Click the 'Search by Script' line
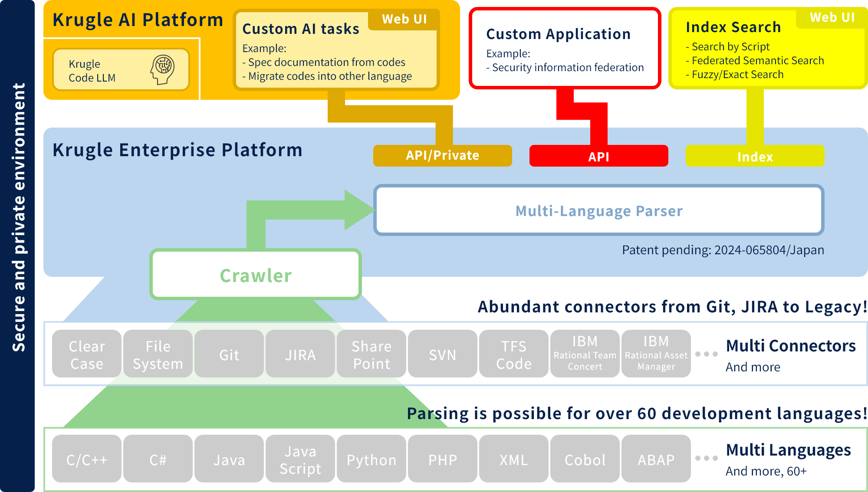 click(x=728, y=46)
